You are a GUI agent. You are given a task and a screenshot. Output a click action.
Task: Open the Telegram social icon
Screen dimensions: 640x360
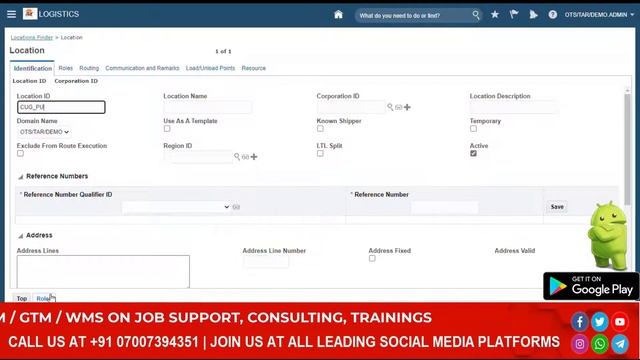620,344
